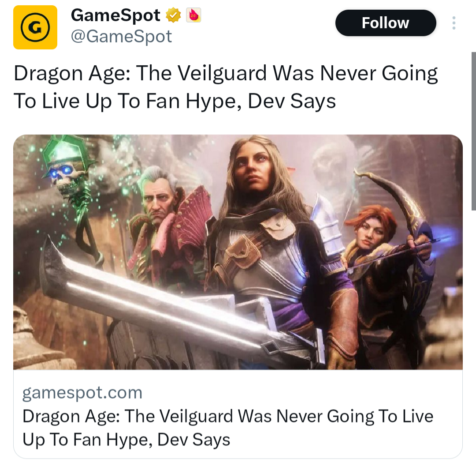Click the pink affiliate badge beside the name
The width and height of the screenshot is (476, 471).
[193, 15]
